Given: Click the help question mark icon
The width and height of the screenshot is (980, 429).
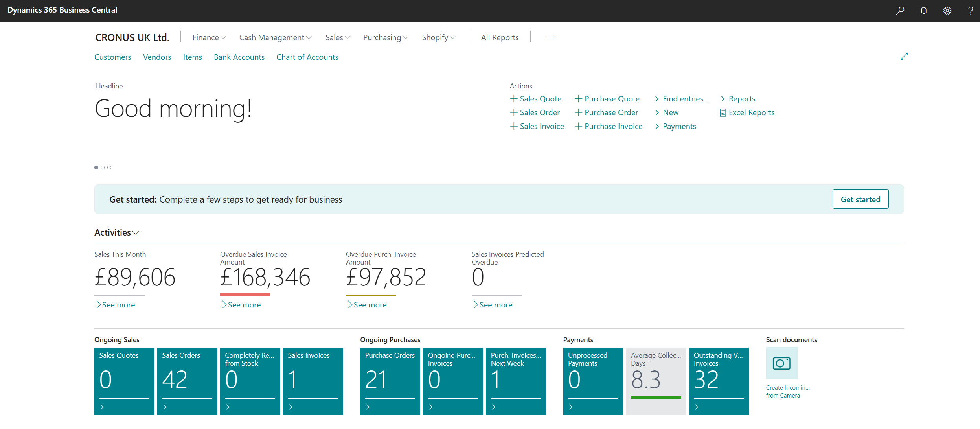Looking at the screenshot, I should pos(971,11).
